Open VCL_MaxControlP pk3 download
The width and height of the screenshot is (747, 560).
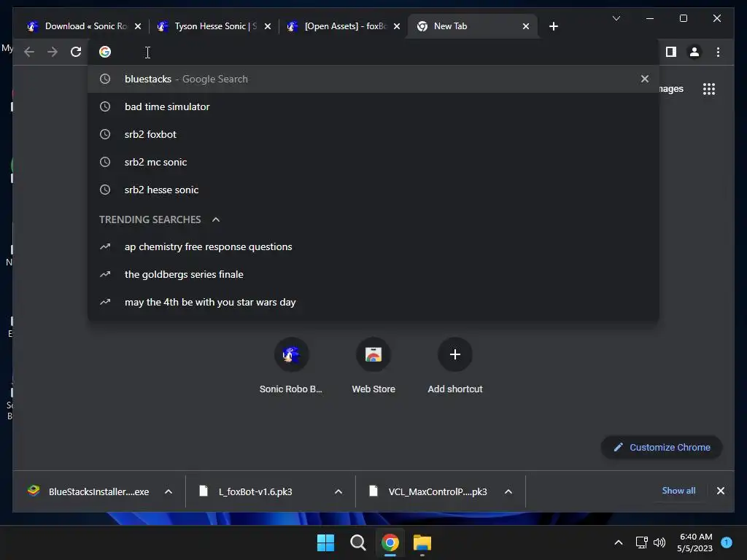[x=428, y=491]
